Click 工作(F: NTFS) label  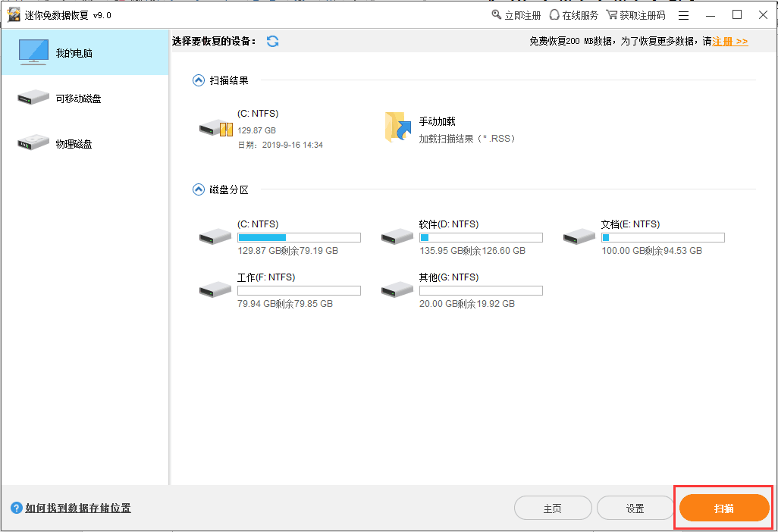pyautogui.click(x=266, y=277)
